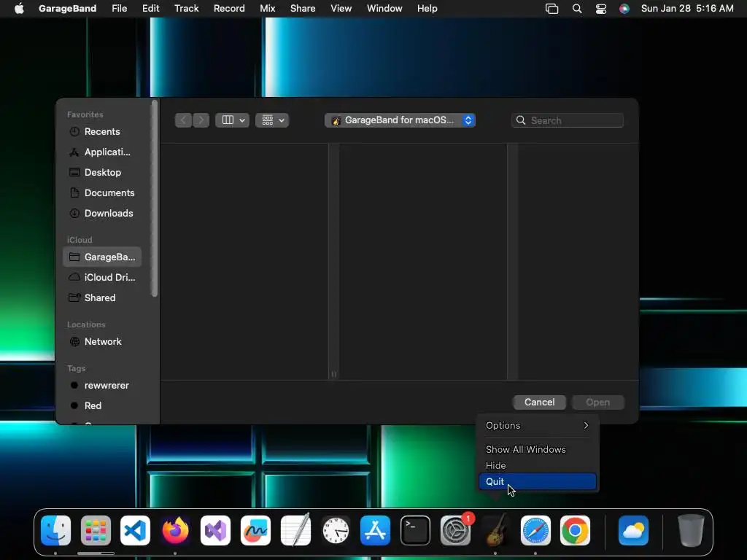Click date and time in menu bar
Viewport: 747px width, 560px height.
point(687,9)
